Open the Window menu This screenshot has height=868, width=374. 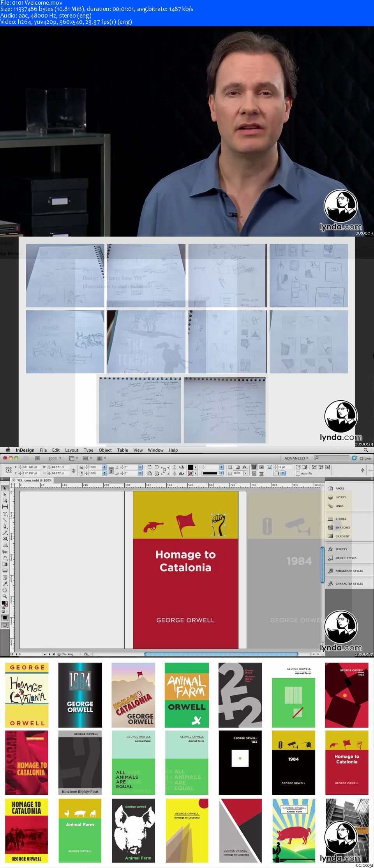click(x=155, y=450)
